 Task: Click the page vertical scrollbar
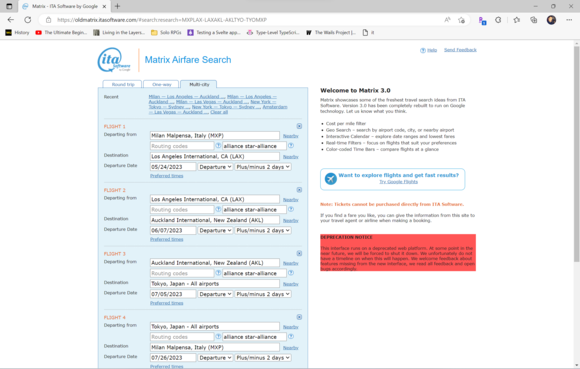pyautogui.click(x=576, y=154)
